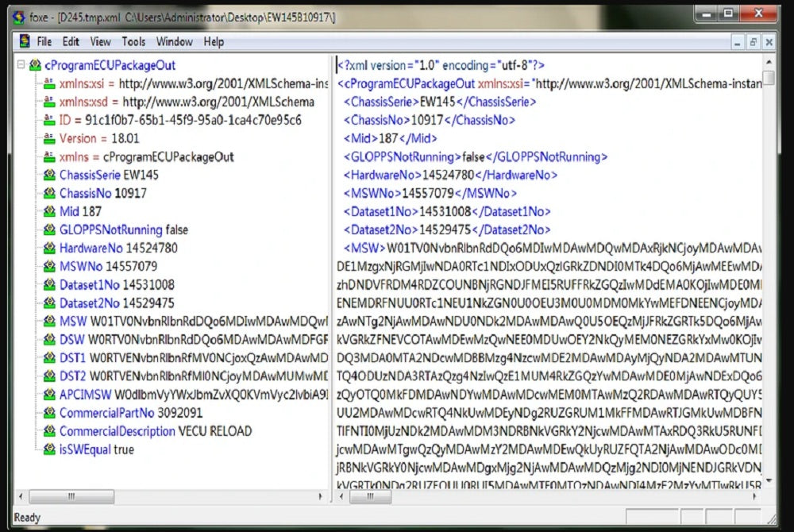Click the tree pane horizontal scrollbar left arrow

[22, 496]
